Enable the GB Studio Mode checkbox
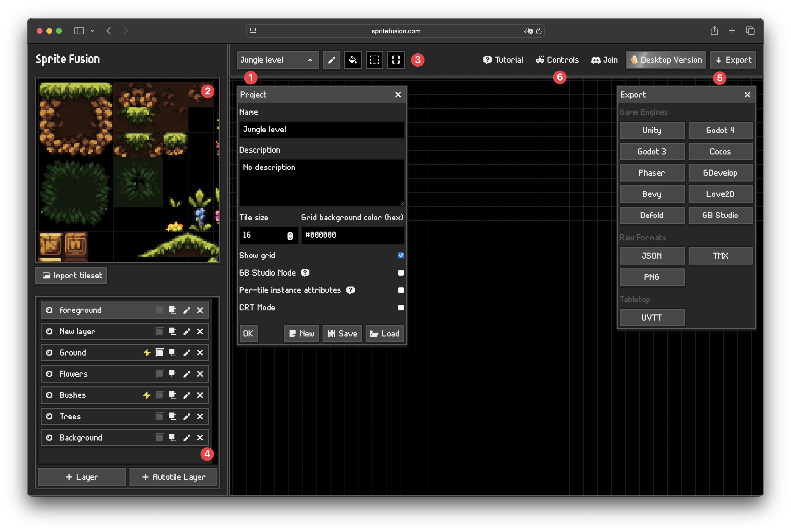This screenshot has height=532, width=791. tap(401, 273)
